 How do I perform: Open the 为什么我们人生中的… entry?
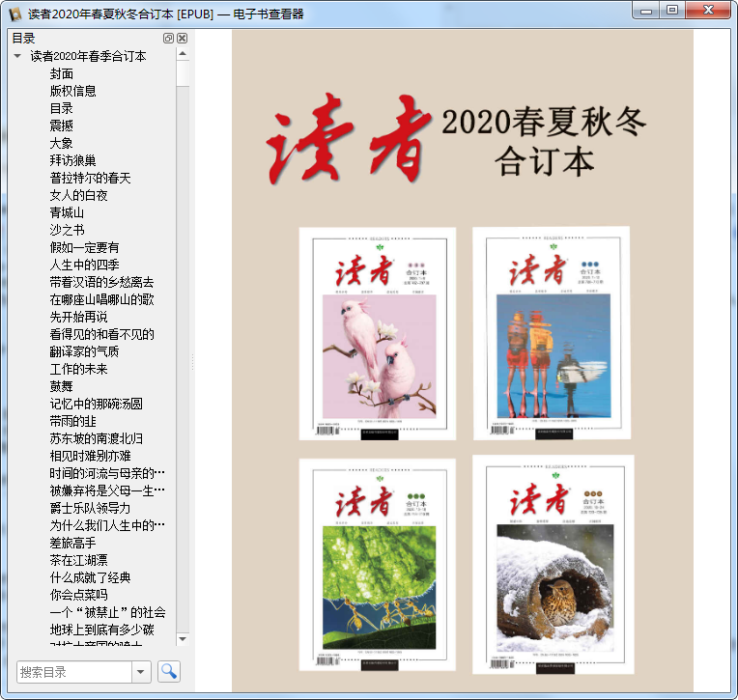point(107,525)
